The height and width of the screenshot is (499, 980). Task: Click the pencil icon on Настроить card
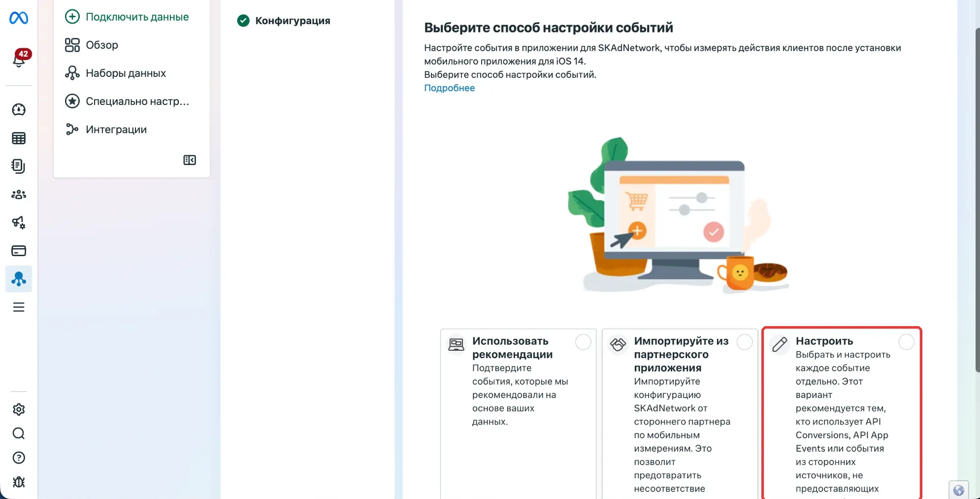780,344
